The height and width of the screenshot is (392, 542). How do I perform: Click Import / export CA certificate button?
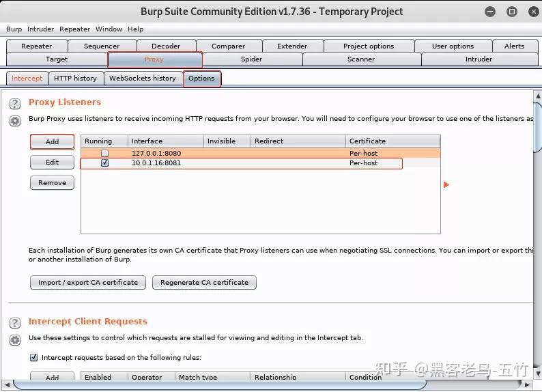point(88,283)
